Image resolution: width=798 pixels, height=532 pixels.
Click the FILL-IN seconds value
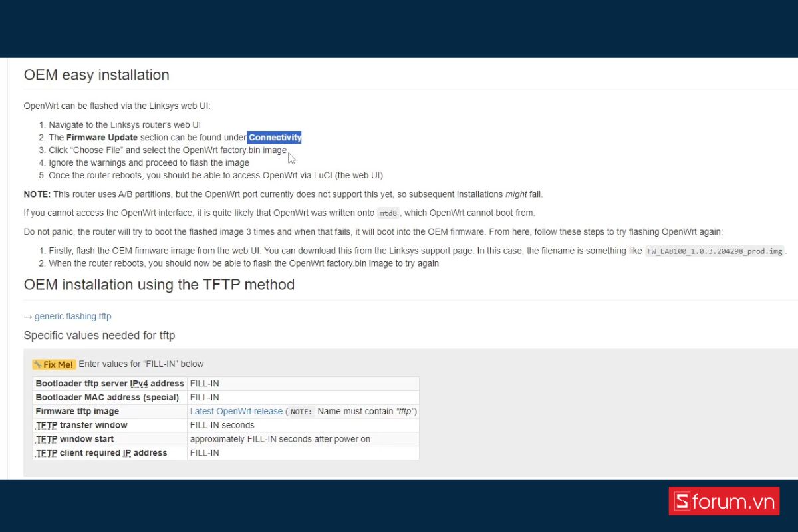[x=222, y=425]
